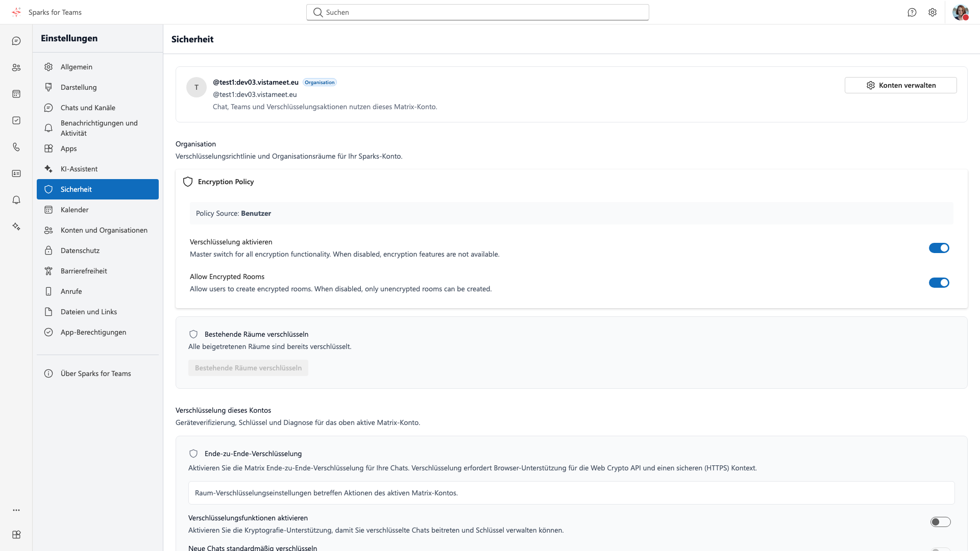
Task: Open the people/teams icon in the left rail
Action: pyautogui.click(x=16, y=67)
